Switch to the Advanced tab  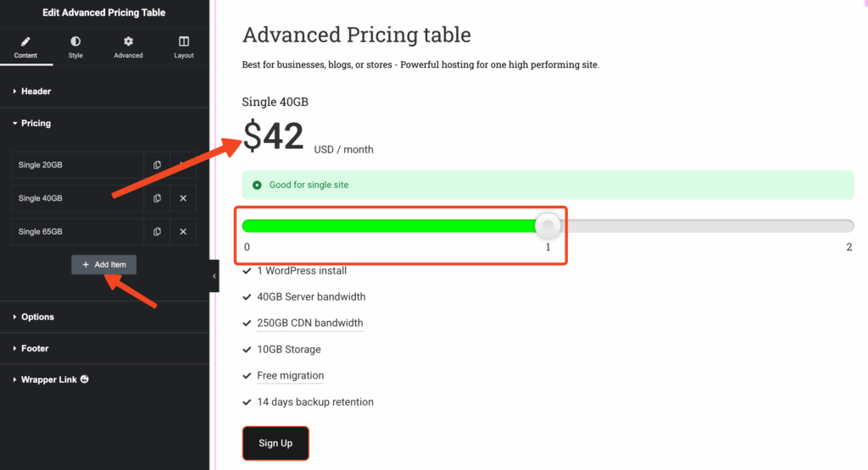point(129,47)
